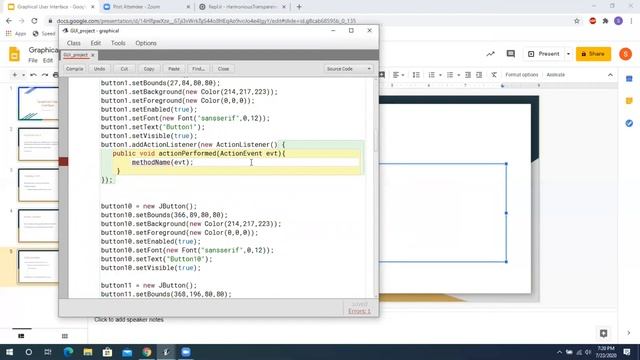Open the Tools menu in BlueJ editor
Image resolution: width=640 pixels, height=360 pixels.
click(118, 43)
